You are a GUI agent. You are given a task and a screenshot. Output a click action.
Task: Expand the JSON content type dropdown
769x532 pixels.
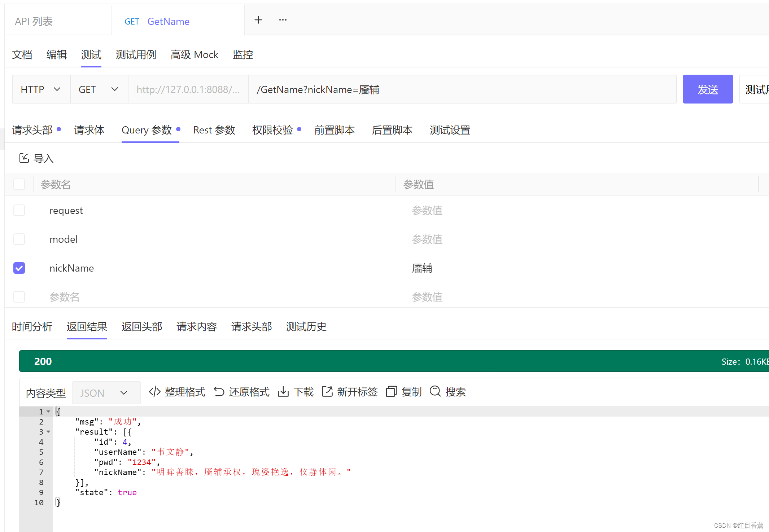(x=106, y=393)
